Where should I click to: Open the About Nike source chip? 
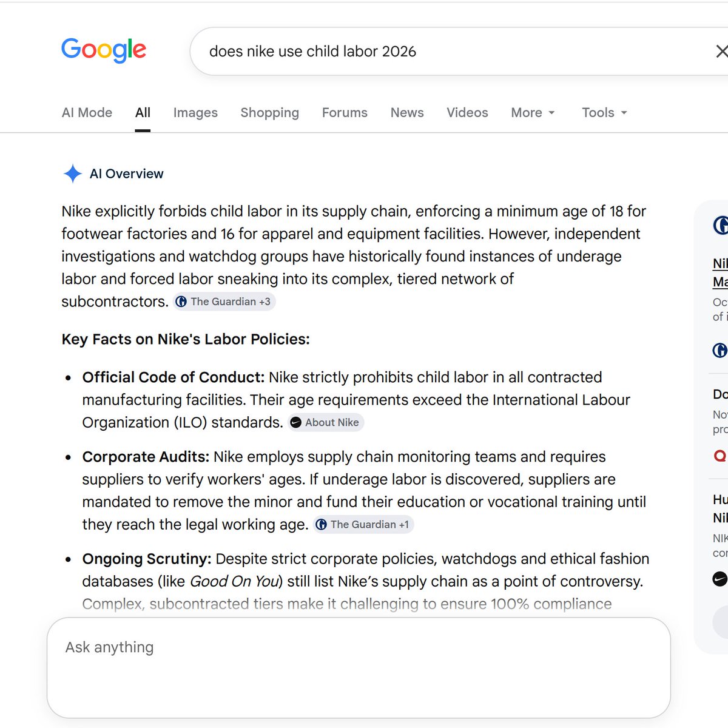click(325, 422)
